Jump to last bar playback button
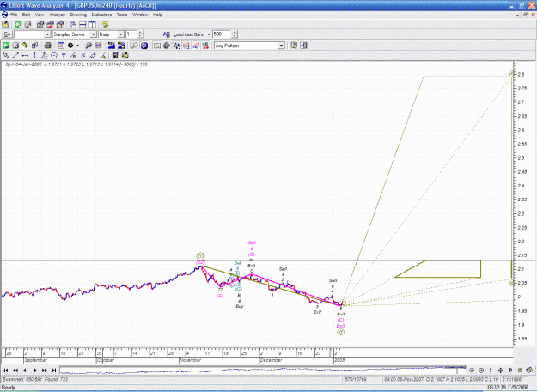This screenshot has width=537, height=392. pyautogui.click(x=54, y=370)
